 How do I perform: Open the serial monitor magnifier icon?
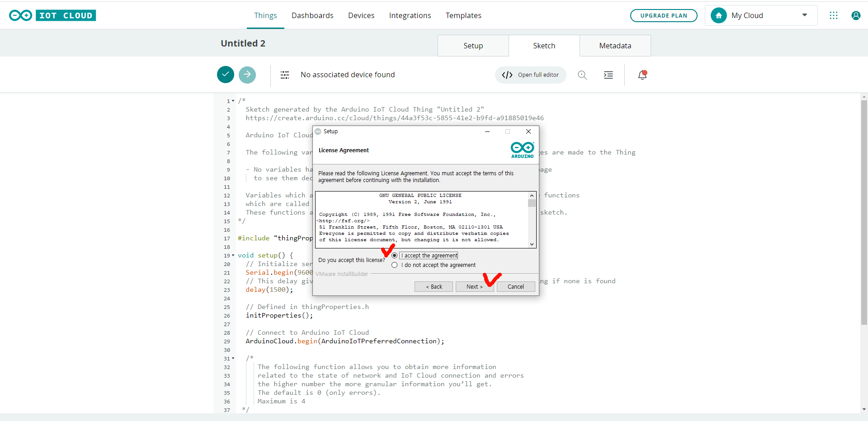click(582, 75)
